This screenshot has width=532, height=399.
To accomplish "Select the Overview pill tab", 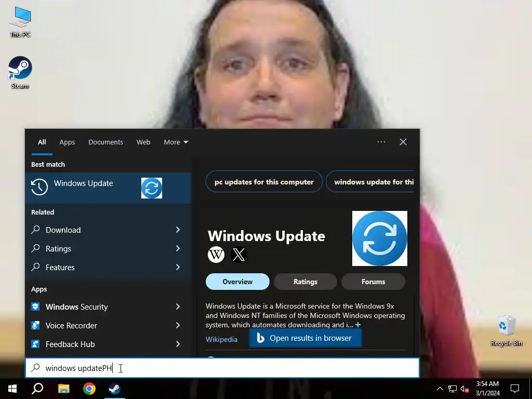I will [x=237, y=282].
